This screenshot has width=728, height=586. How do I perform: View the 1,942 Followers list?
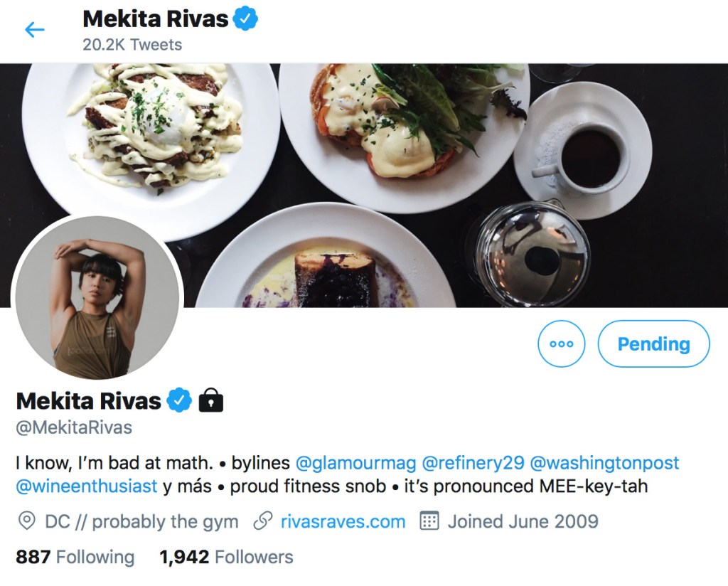click(226, 557)
